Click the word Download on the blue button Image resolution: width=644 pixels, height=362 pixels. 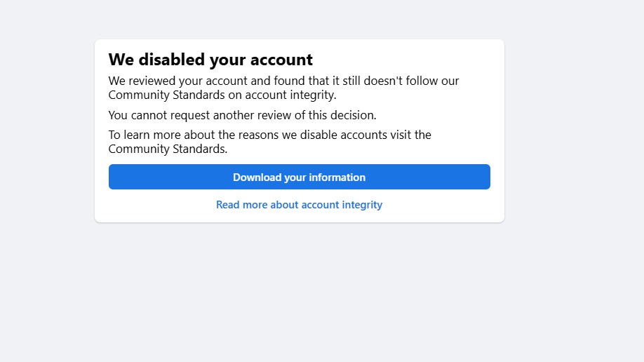pyautogui.click(x=257, y=177)
